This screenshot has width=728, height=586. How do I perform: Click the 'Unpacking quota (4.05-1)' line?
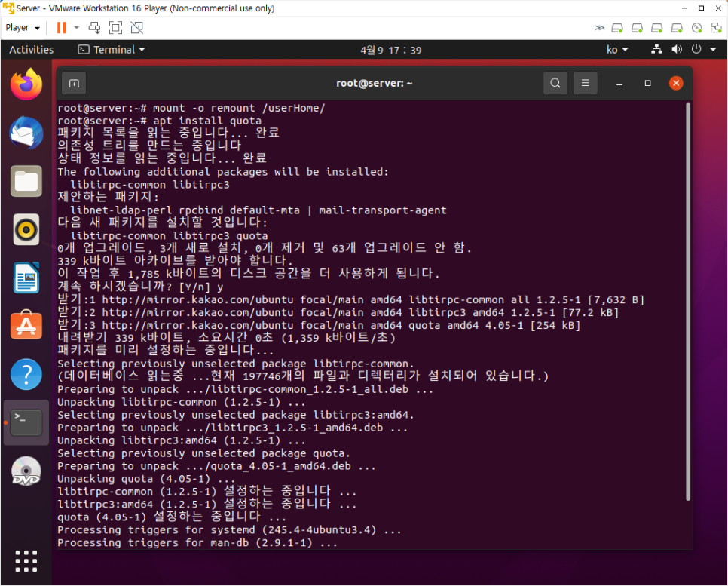pos(147,479)
